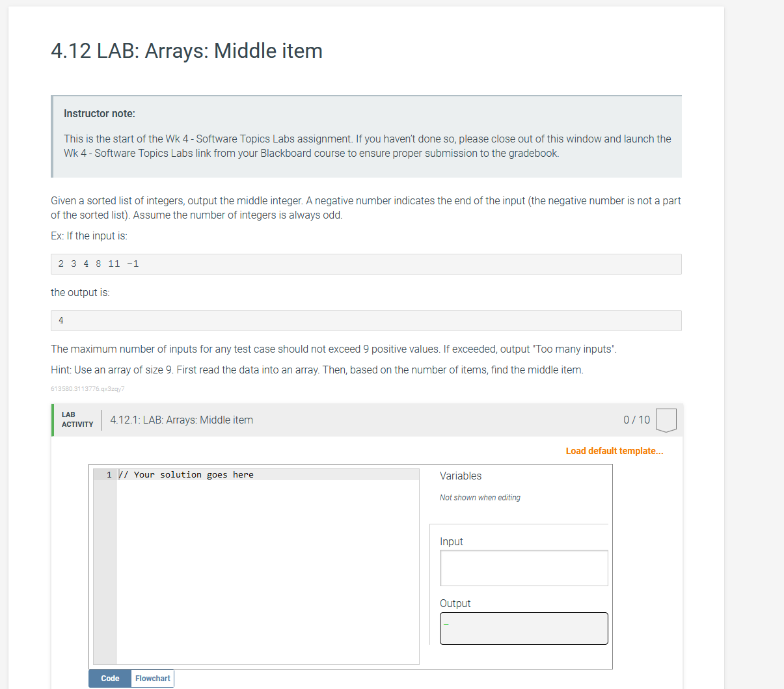Screen dimensions: 784x689
Task: Switch to the Flowchart tab
Action: pos(152,678)
